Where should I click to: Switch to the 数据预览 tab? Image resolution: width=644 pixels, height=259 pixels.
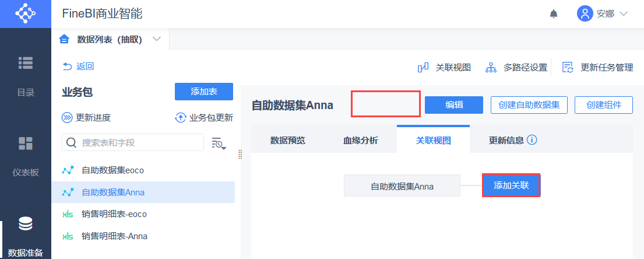tap(287, 140)
